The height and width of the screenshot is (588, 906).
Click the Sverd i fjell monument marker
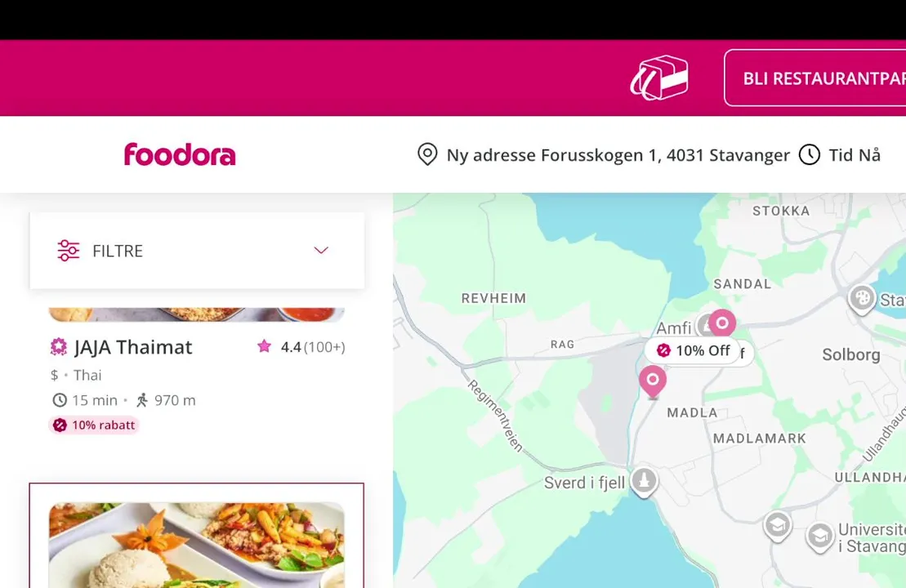coord(644,481)
